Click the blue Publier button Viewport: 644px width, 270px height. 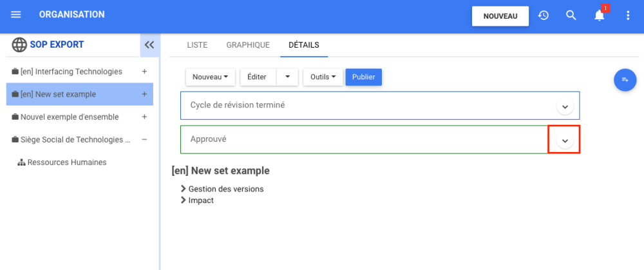click(x=364, y=77)
